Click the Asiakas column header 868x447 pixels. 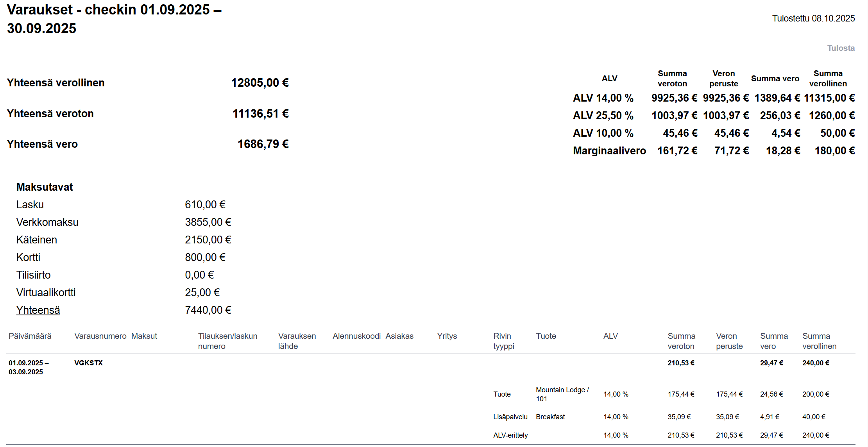[399, 336]
